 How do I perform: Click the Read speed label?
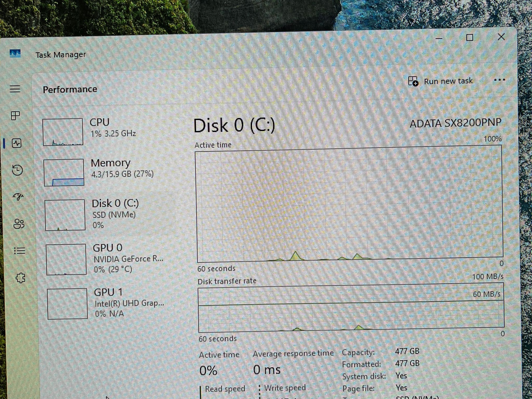click(x=225, y=389)
